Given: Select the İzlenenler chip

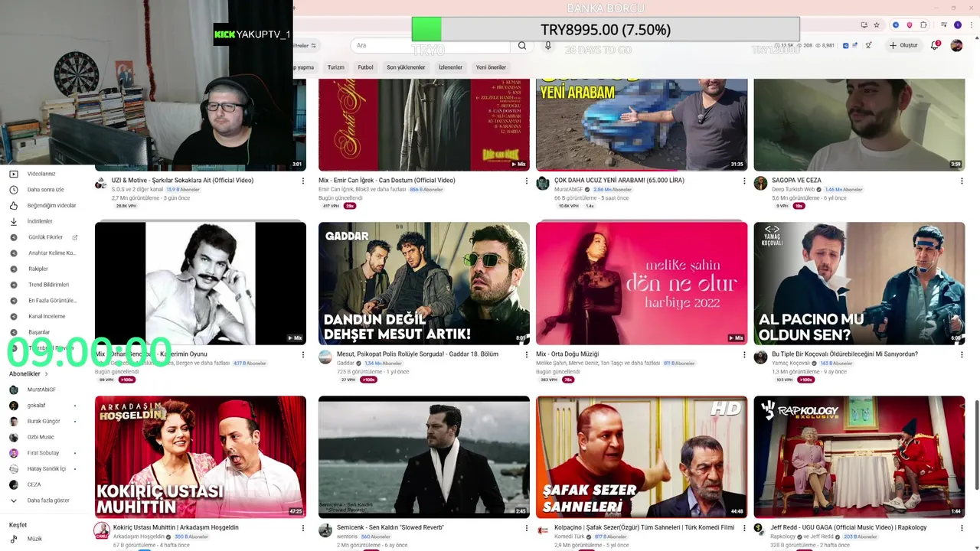Looking at the screenshot, I should click(x=450, y=67).
